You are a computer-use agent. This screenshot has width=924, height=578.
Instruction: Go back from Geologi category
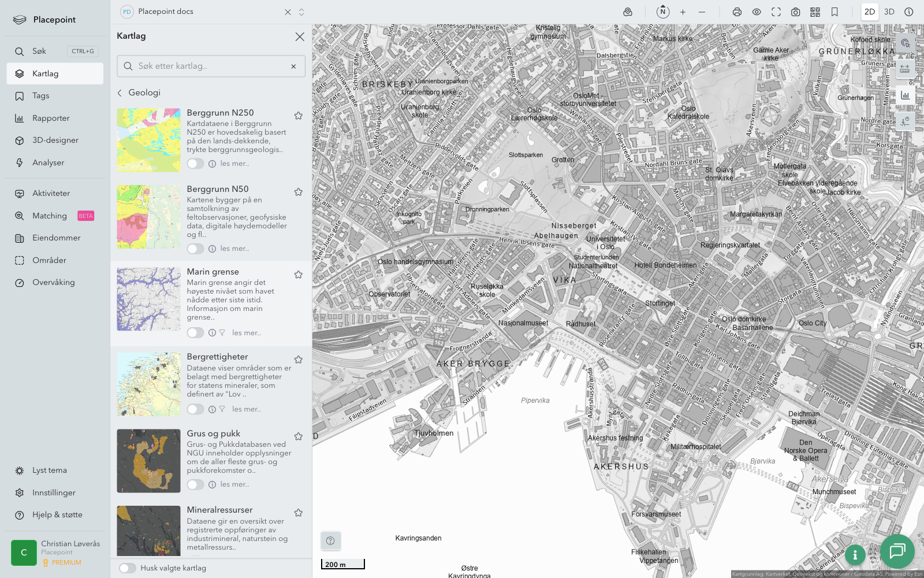click(x=120, y=93)
